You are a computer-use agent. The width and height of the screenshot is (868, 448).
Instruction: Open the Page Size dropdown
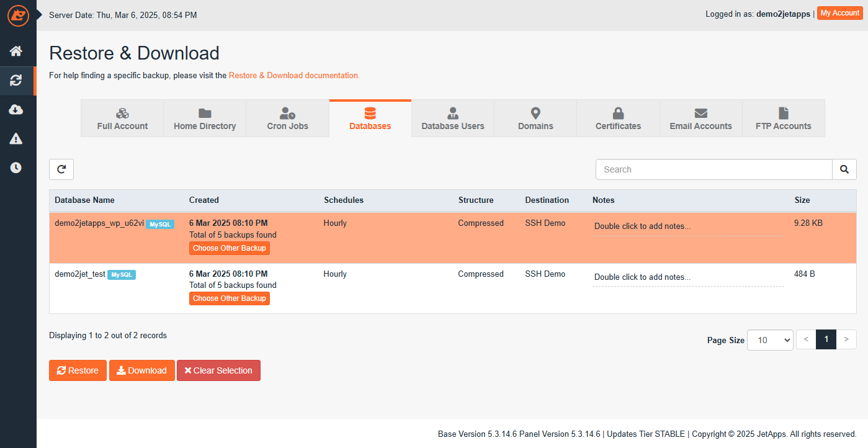[769, 340]
